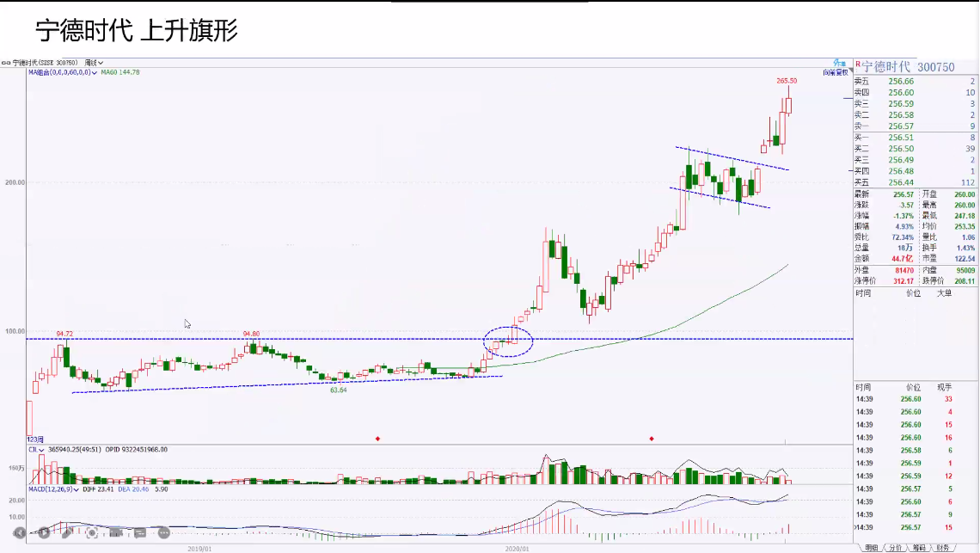
Task: Switch to the 明细 tab
Action: [x=872, y=548]
